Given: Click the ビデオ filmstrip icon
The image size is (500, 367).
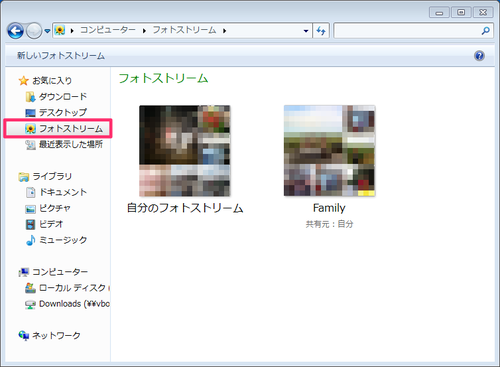Looking at the screenshot, I should click(x=30, y=224).
